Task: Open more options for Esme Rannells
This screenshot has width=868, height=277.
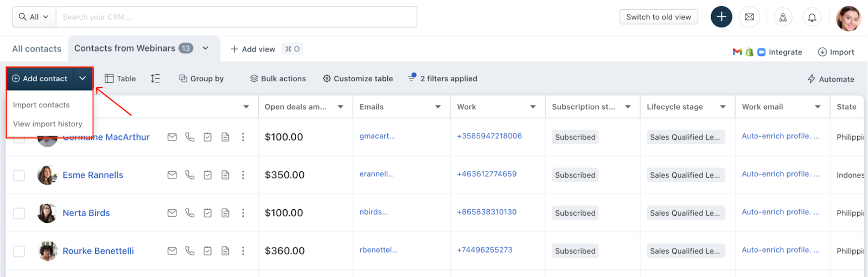Action: [243, 175]
